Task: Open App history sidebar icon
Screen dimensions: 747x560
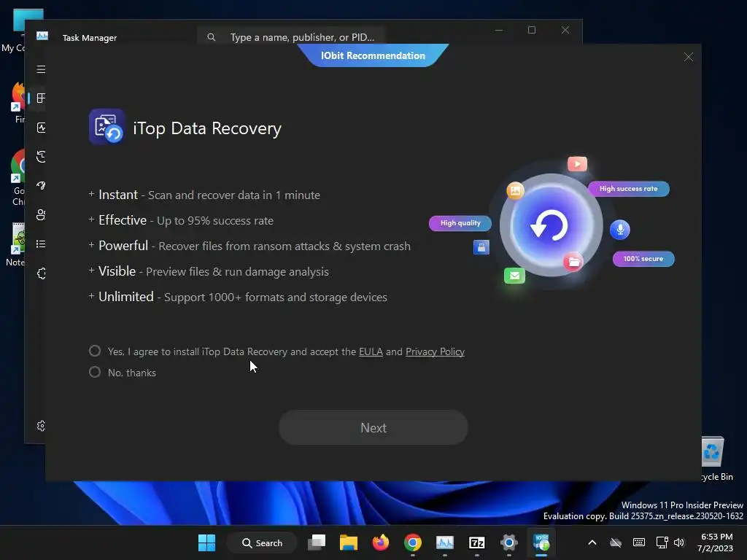Action: pyautogui.click(x=41, y=157)
